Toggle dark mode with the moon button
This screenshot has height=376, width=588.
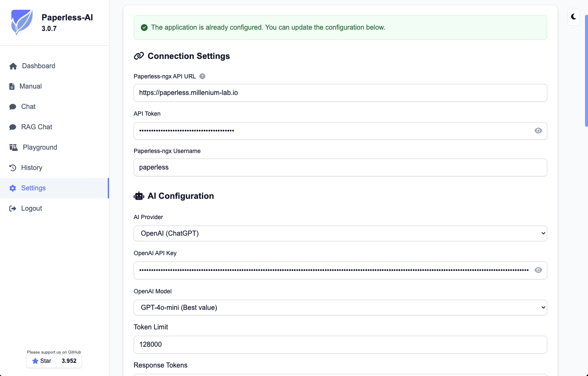[x=574, y=17]
